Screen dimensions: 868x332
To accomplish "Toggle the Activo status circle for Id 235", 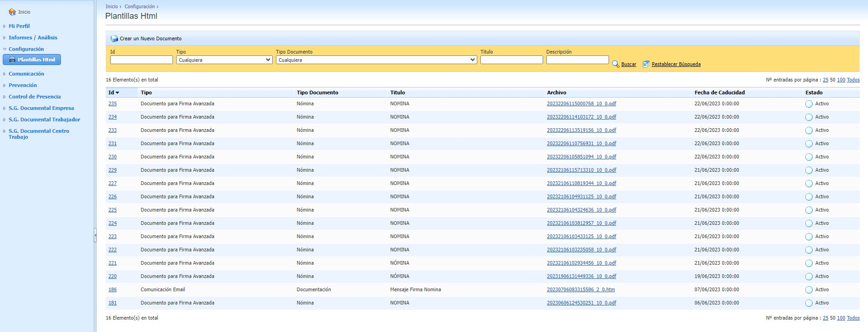I will (809, 104).
